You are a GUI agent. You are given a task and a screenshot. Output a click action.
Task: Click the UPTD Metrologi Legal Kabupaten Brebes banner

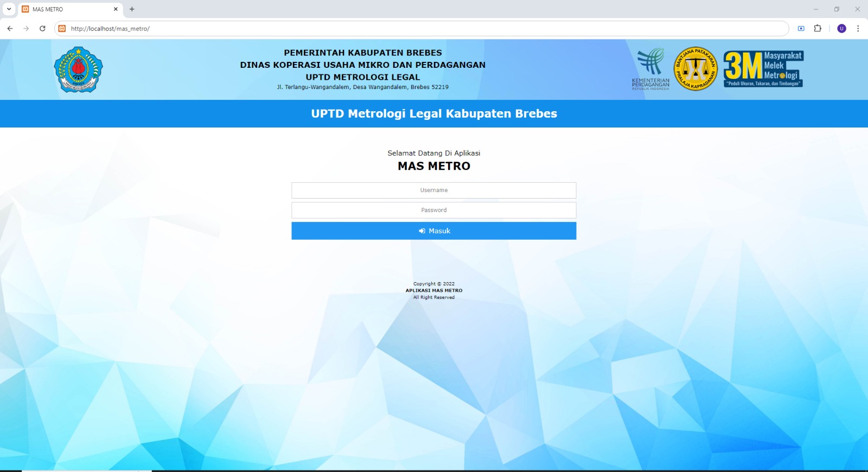point(434,114)
